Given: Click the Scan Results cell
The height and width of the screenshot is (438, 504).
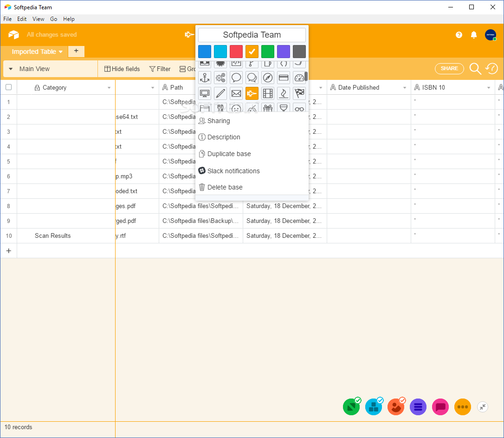Looking at the screenshot, I should (x=66, y=236).
